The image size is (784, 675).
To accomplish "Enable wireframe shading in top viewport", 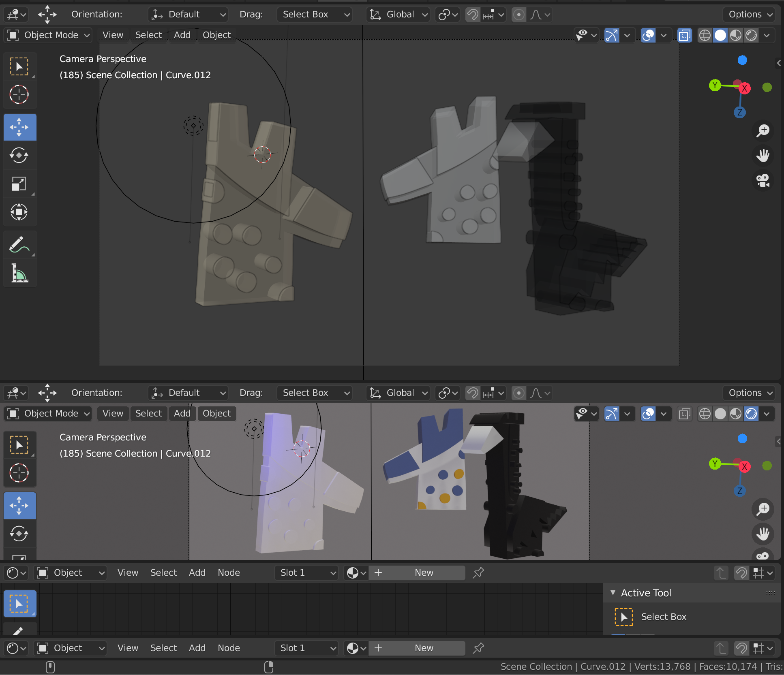I will pos(705,35).
